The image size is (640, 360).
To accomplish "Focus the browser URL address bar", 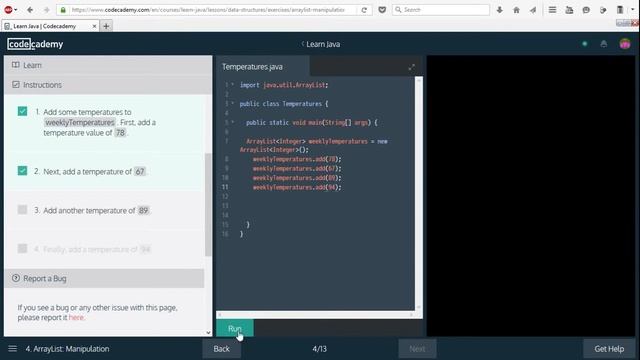I will pos(208,10).
